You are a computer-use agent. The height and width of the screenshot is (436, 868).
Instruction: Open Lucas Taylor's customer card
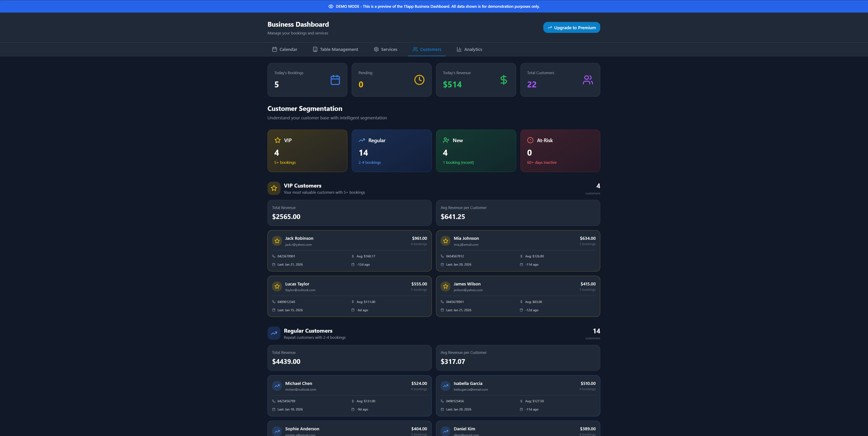coord(349,296)
